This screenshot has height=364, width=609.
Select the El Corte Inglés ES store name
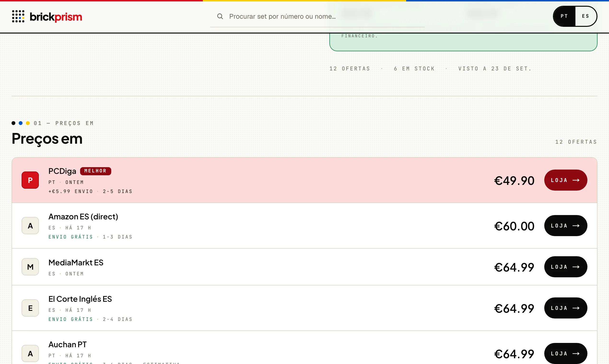click(80, 299)
